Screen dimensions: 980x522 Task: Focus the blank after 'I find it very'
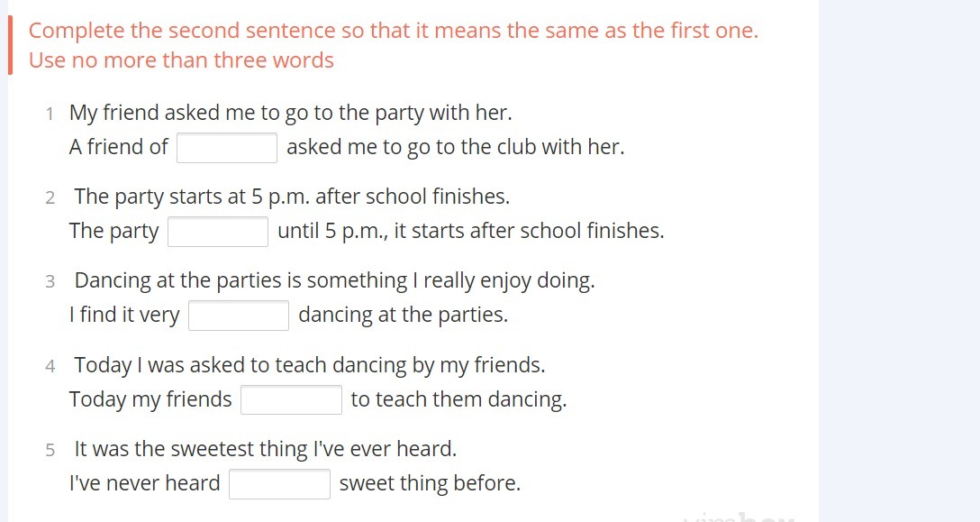(x=239, y=316)
